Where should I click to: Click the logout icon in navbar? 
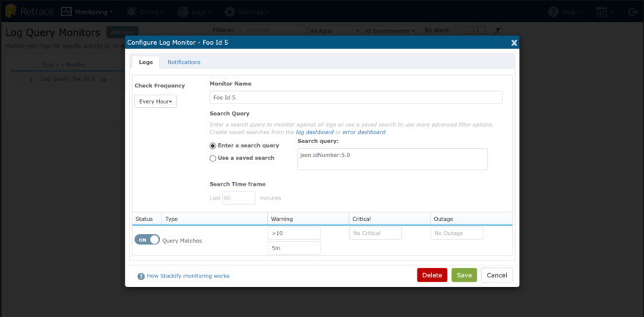pyautogui.click(x=632, y=12)
